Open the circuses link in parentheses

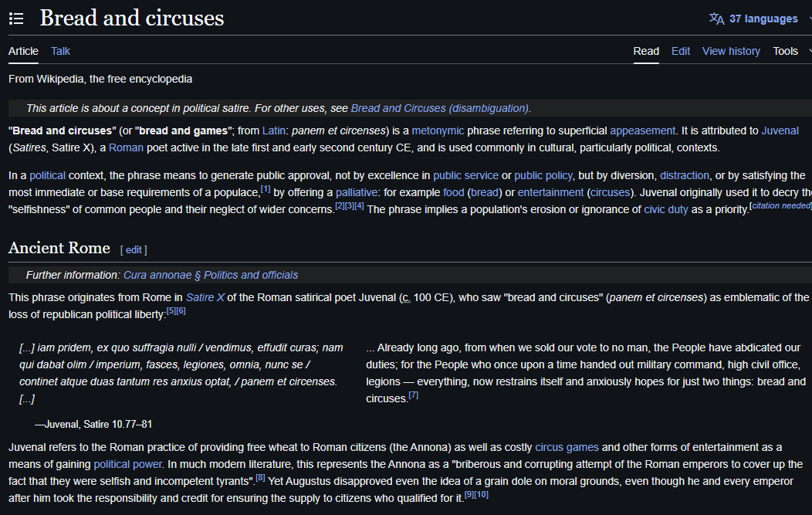tap(610, 193)
